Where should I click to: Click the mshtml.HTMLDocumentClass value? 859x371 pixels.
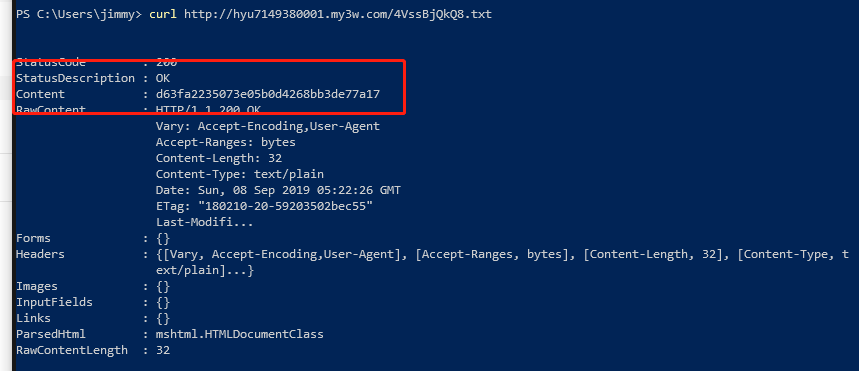tap(240, 334)
